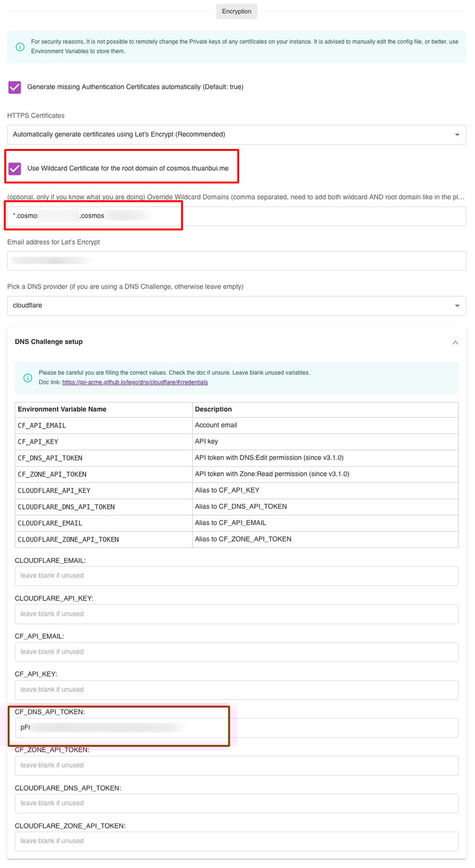Click the info icon in the security notice
This screenshot has height=868, width=475.
(20, 46)
